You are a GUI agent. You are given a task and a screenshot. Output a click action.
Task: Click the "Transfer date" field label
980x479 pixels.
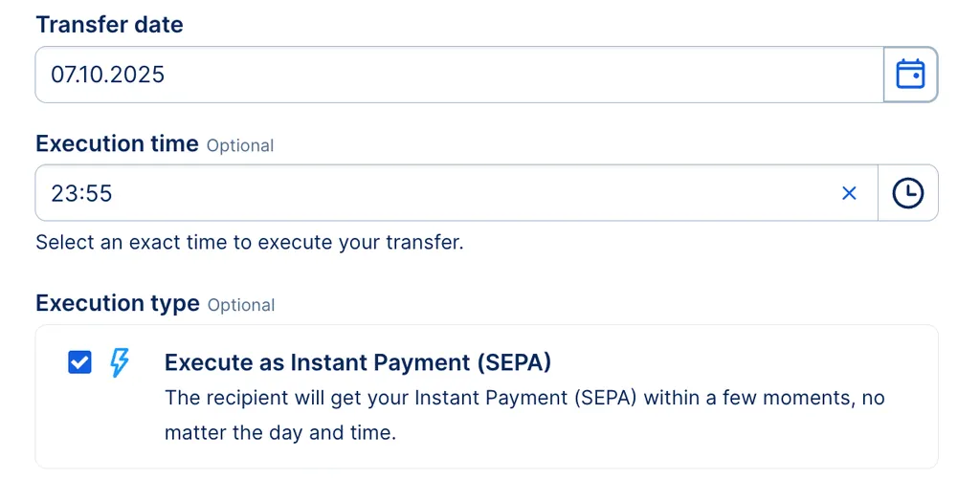[109, 25]
